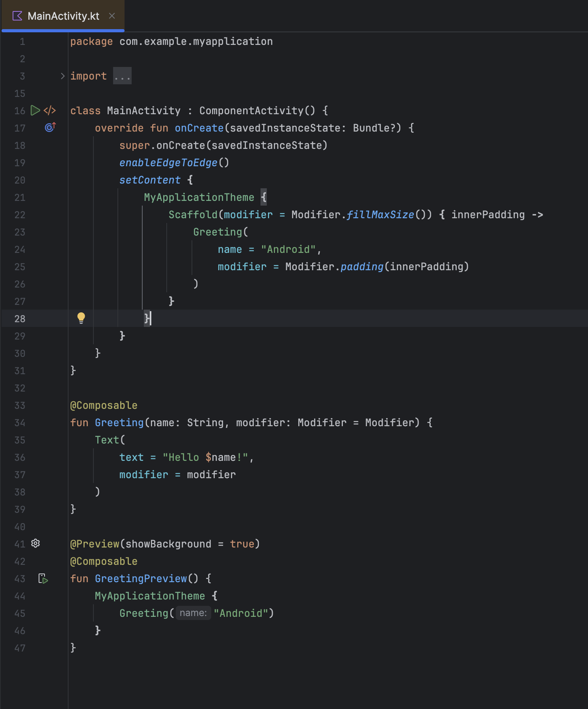The height and width of the screenshot is (709, 588).
Task: Click the Kotlin file icon in MainActivity.kt tab
Action: (17, 16)
